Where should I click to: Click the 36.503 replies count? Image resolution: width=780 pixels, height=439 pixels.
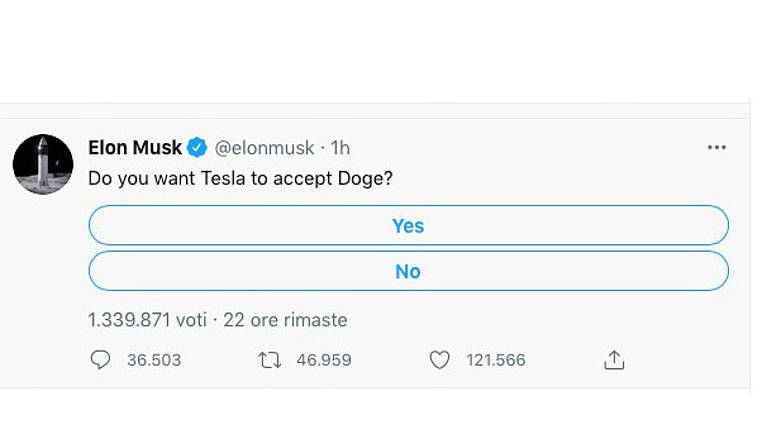pos(154,360)
